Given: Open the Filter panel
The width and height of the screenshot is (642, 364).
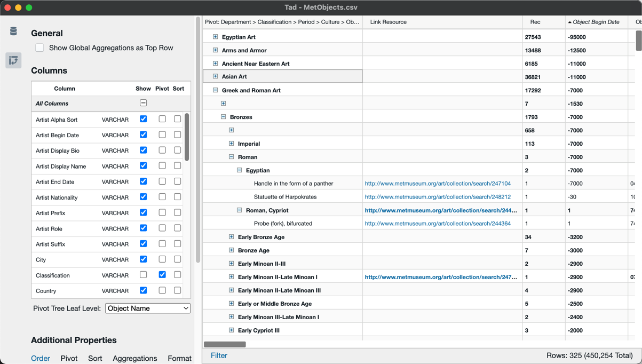Looking at the screenshot, I should click(x=219, y=355).
